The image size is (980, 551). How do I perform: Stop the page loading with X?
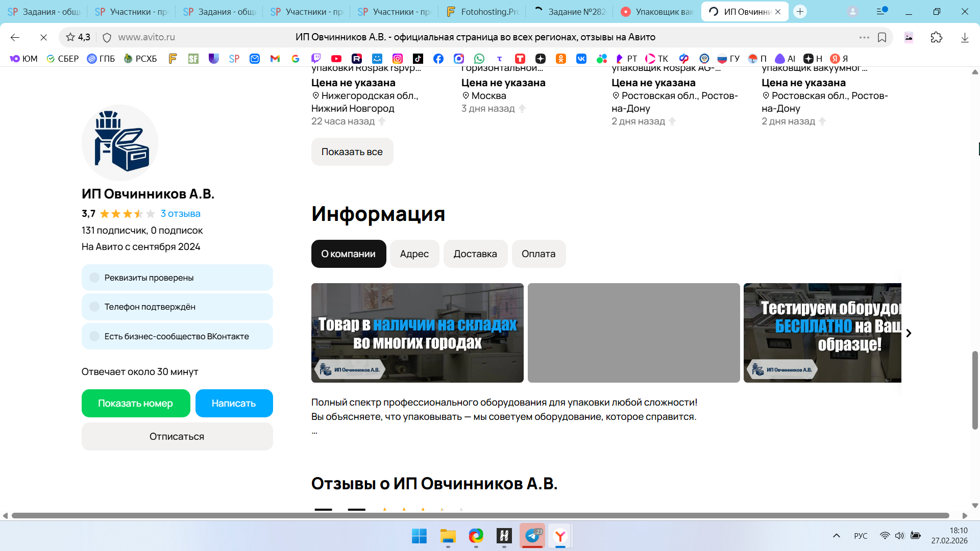(43, 37)
